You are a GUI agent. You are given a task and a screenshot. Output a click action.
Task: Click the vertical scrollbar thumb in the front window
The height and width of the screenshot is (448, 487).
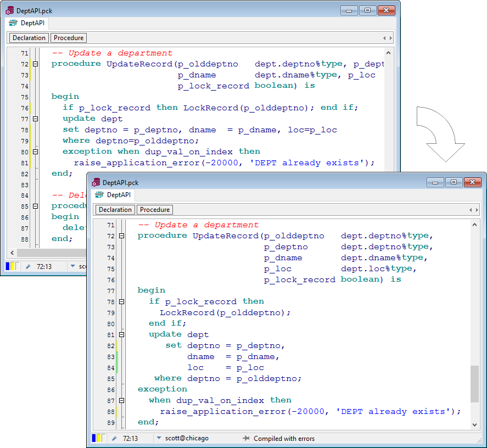pos(474,384)
